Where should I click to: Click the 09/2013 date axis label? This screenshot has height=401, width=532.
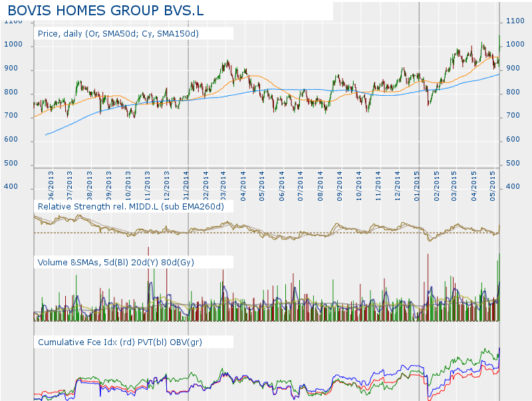(109, 186)
